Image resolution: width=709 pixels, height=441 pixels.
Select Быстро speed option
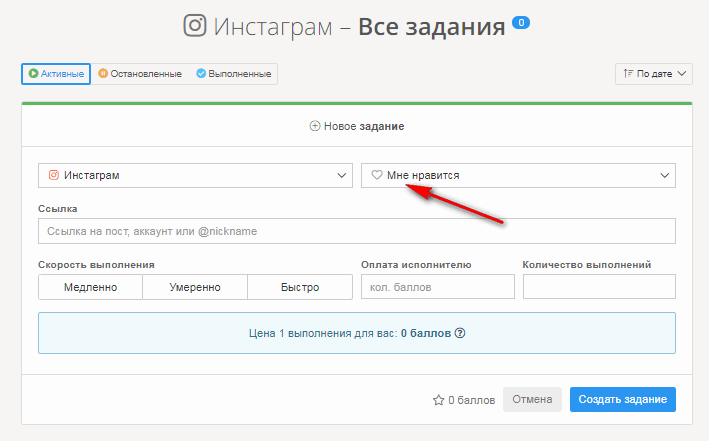coord(299,287)
